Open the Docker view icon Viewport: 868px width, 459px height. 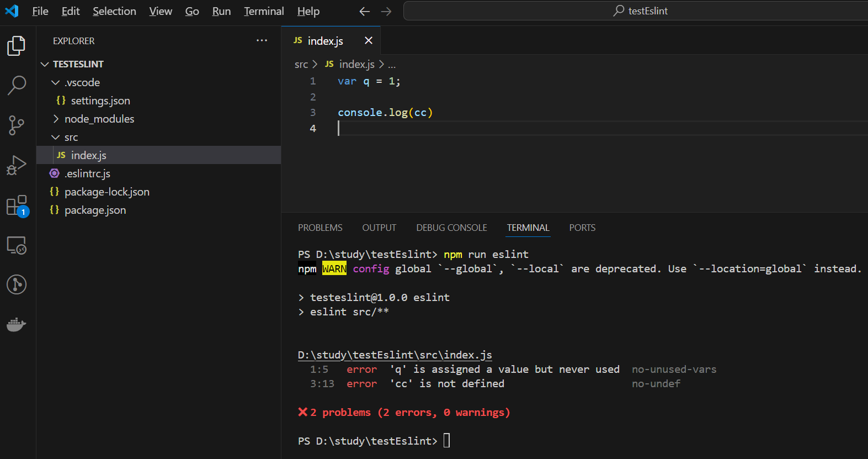coord(17,324)
